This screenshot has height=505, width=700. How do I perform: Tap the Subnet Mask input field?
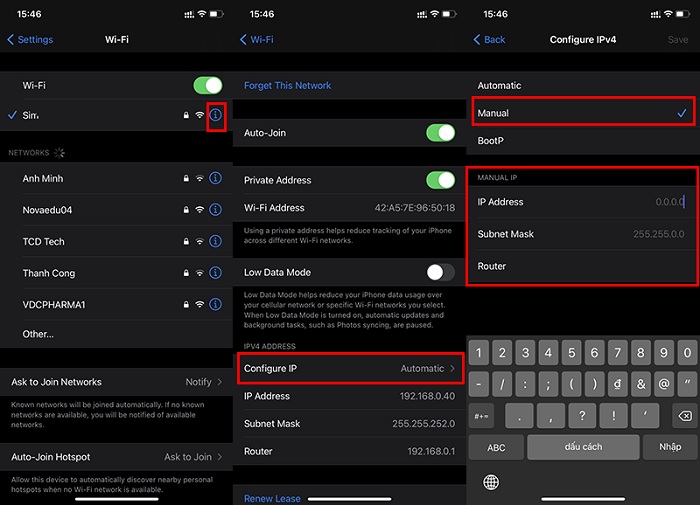coord(583,234)
